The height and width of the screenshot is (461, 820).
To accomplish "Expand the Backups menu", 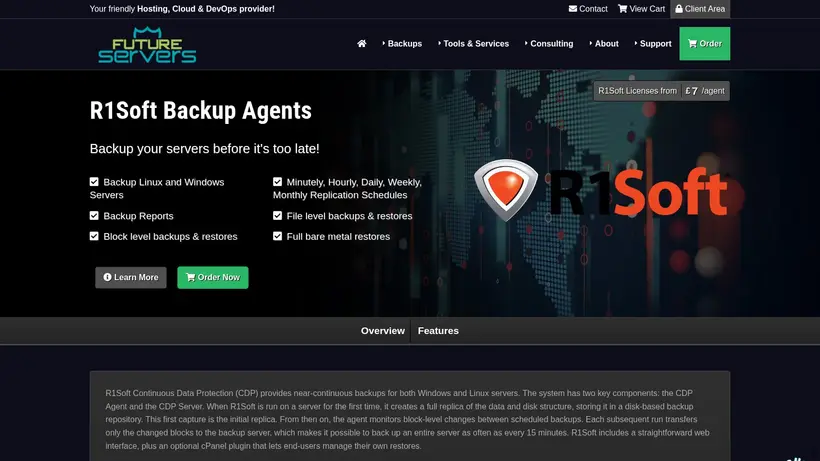I will 402,43.
